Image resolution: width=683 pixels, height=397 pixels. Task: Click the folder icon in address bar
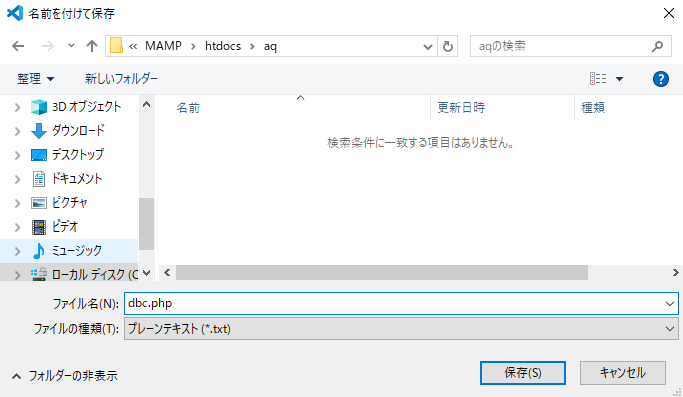pos(116,46)
